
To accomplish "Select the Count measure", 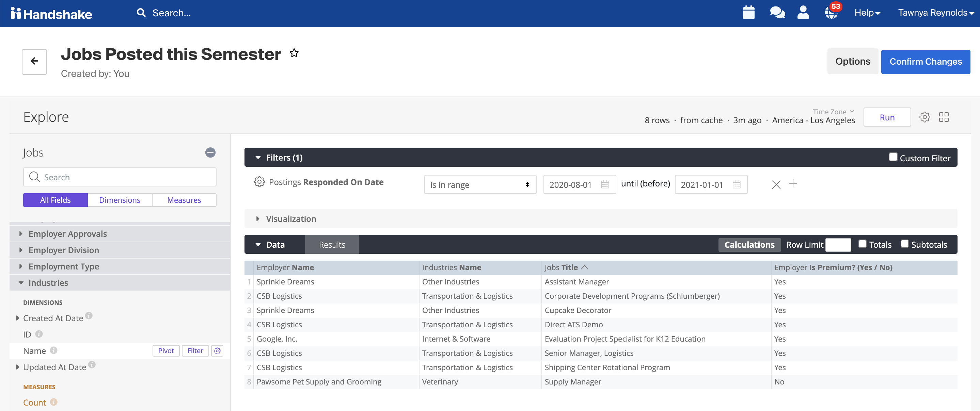I will pyautogui.click(x=35, y=402).
